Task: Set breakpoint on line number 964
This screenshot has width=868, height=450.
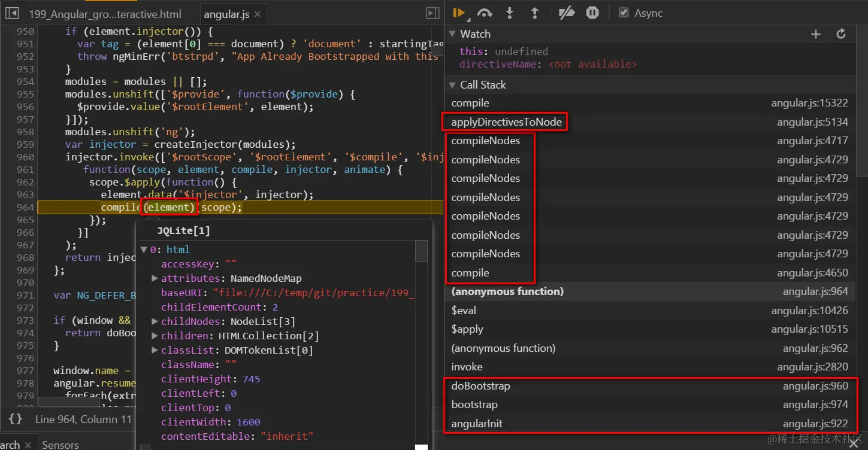Action: coord(25,207)
